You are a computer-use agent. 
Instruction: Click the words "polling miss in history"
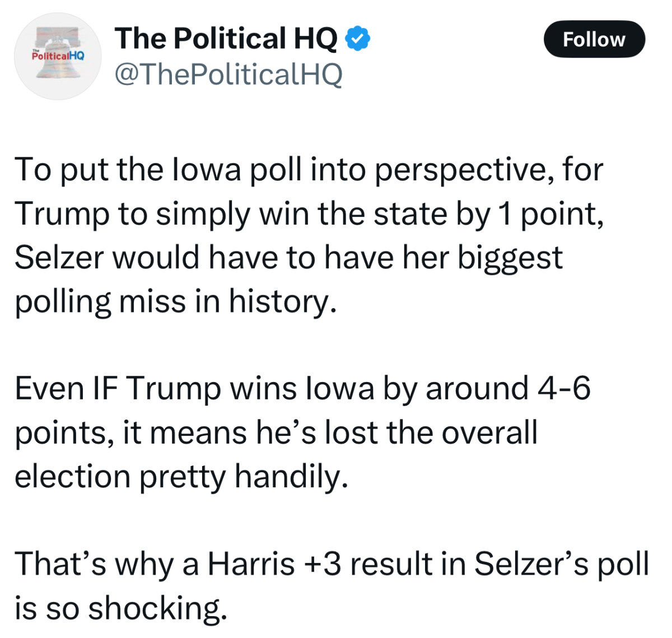point(175,301)
